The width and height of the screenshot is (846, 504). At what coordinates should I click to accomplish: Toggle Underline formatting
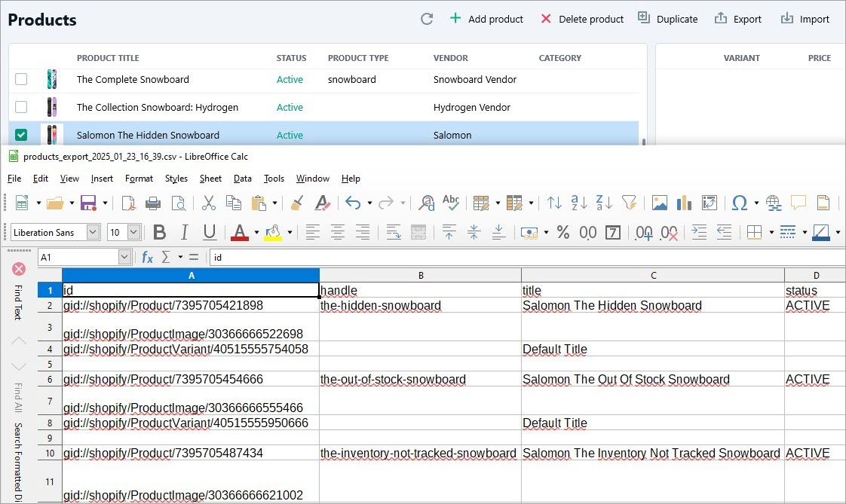210,232
